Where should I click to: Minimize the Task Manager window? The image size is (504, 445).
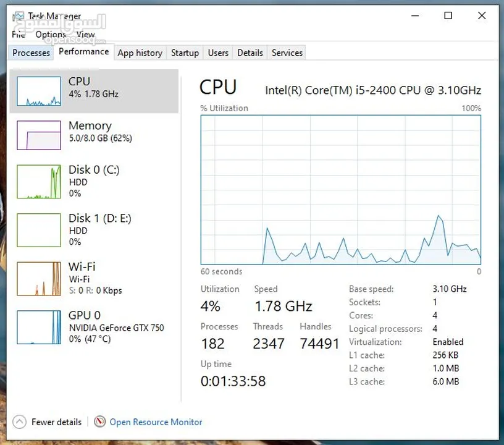point(415,15)
